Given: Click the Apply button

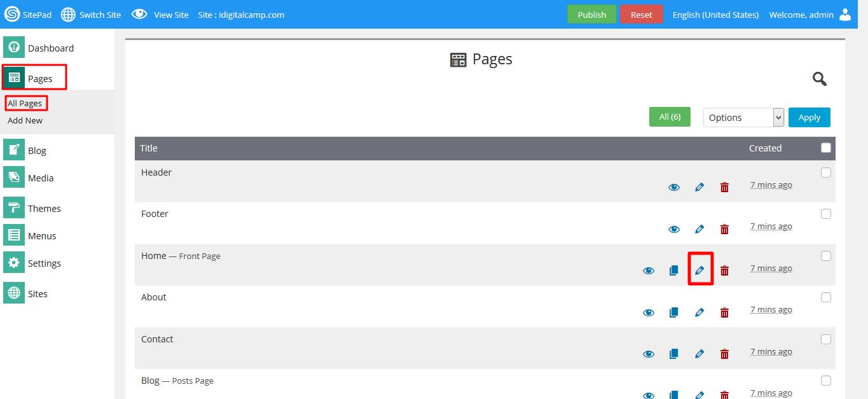Looking at the screenshot, I should point(809,117).
